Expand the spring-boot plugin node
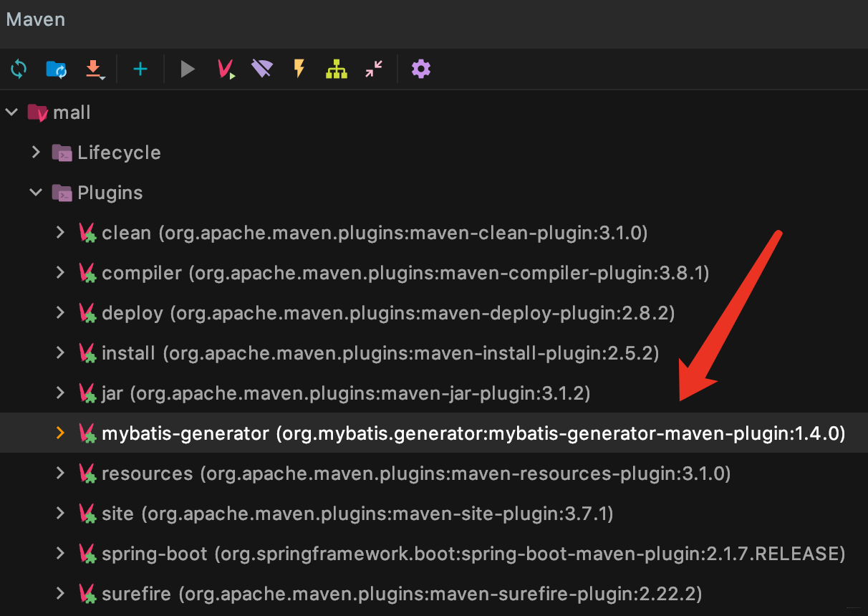Screen dimensions: 868x616 coord(61,554)
